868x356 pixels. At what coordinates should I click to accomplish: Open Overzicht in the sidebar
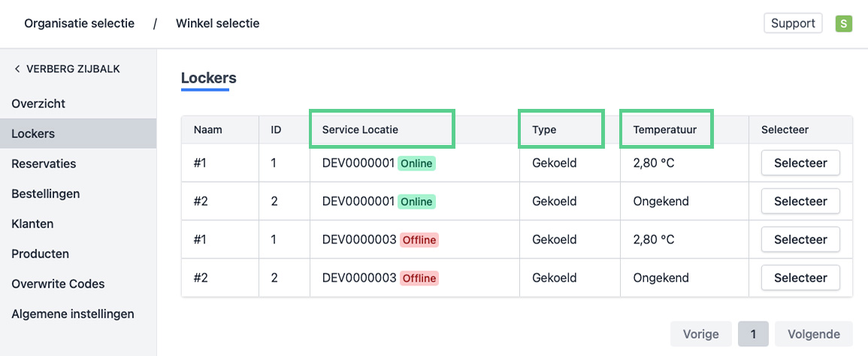tap(38, 104)
